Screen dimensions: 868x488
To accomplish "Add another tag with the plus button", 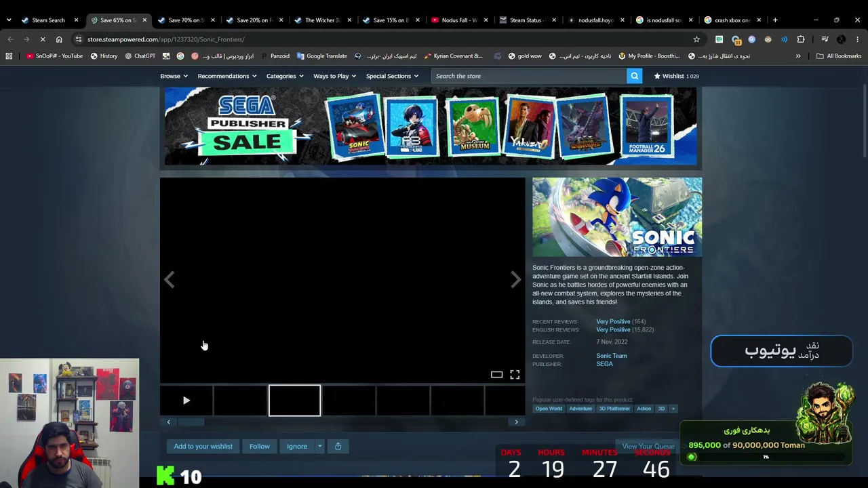I will pyautogui.click(x=673, y=409).
